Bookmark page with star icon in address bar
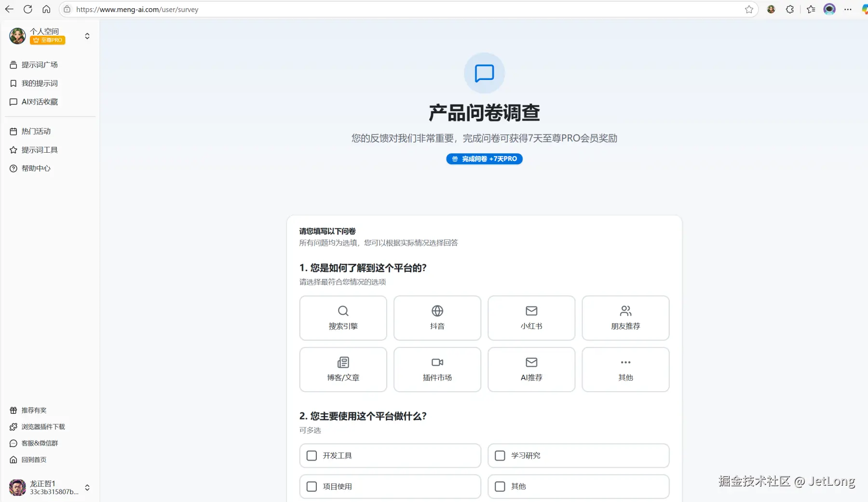The height and width of the screenshot is (502, 868). 749,9
